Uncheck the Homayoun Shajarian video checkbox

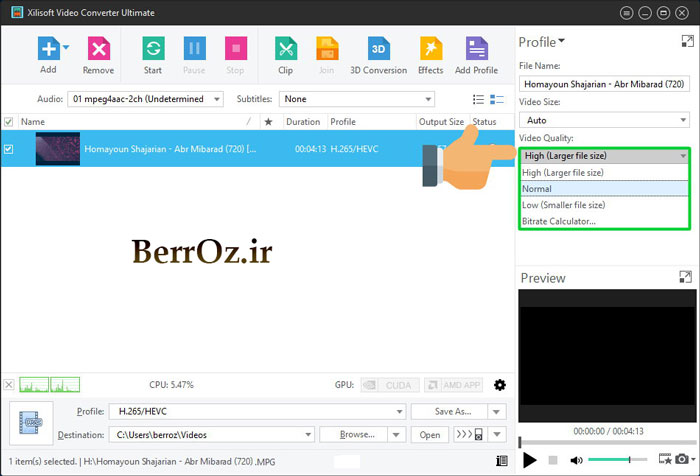click(x=9, y=149)
